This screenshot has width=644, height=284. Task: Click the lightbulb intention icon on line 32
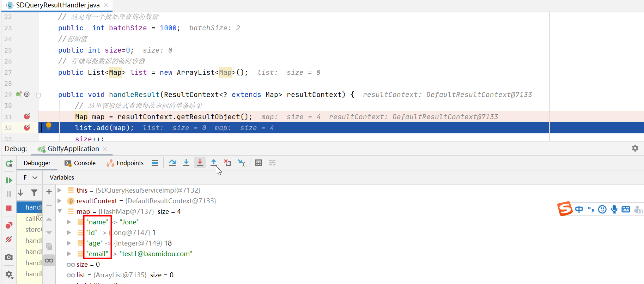pyautogui.click(x=49, y=126)
